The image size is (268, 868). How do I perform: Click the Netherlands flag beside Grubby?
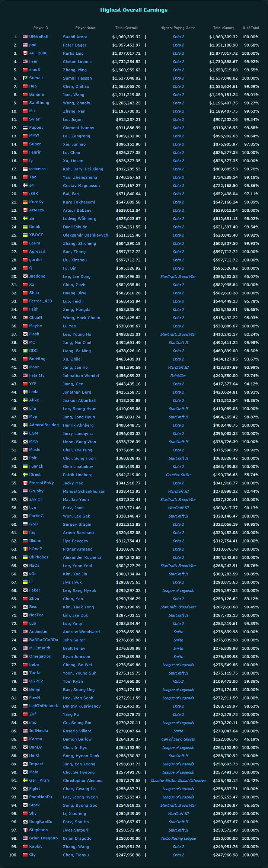25,491
